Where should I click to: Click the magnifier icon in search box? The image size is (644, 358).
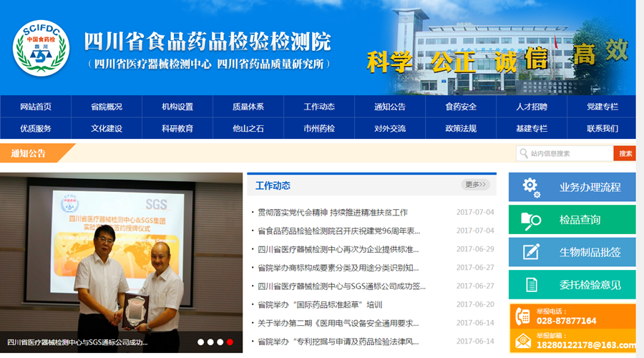pos(524,153)
